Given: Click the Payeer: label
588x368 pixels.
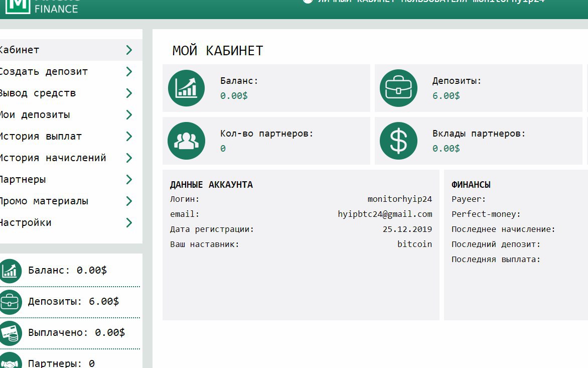Looking at the screenshot, I should click(469, 199).
